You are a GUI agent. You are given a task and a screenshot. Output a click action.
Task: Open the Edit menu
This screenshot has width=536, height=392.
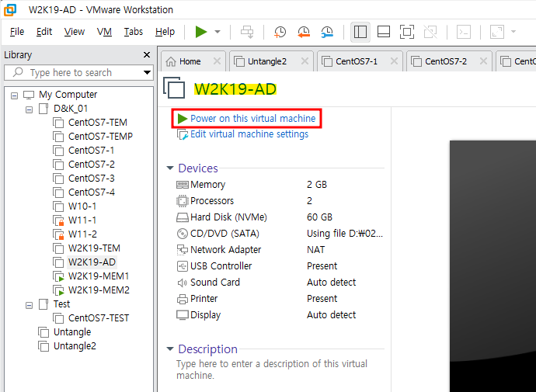pos(44,32)
